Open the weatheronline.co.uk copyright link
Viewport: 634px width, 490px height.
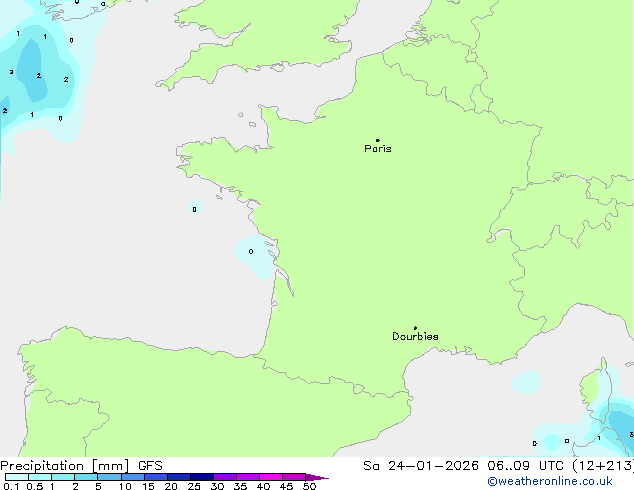550,481
